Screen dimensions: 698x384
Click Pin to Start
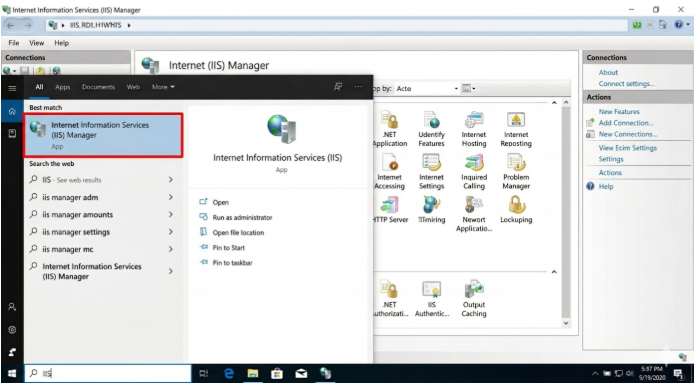(x=228, y=247)
